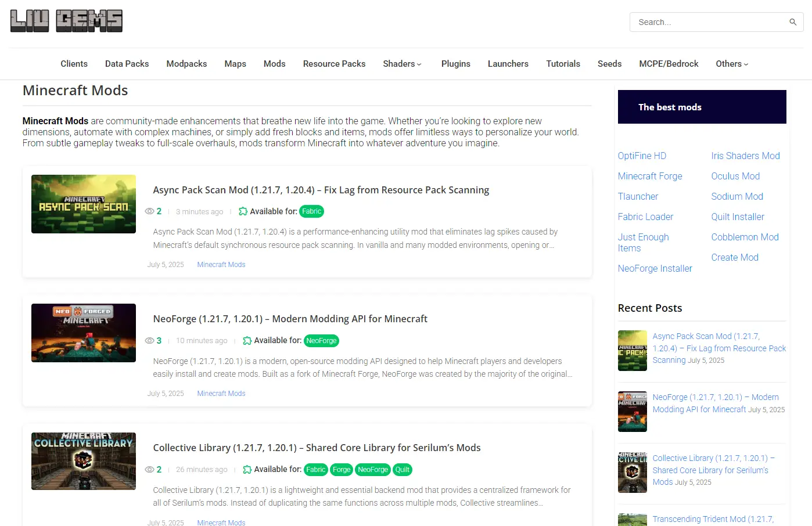Click the eye views icon on Collective Library post
The height and width of the screenshot is (526, 812).
(x=149, y=470)
